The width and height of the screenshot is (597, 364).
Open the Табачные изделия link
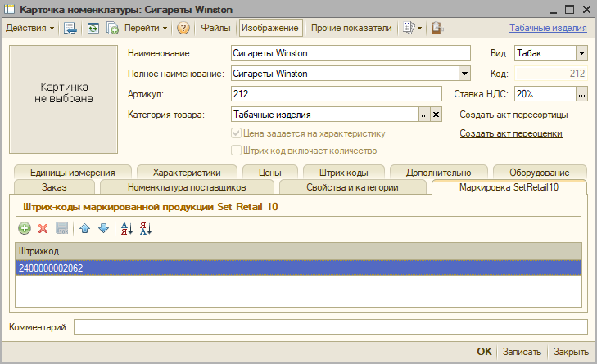548,28
